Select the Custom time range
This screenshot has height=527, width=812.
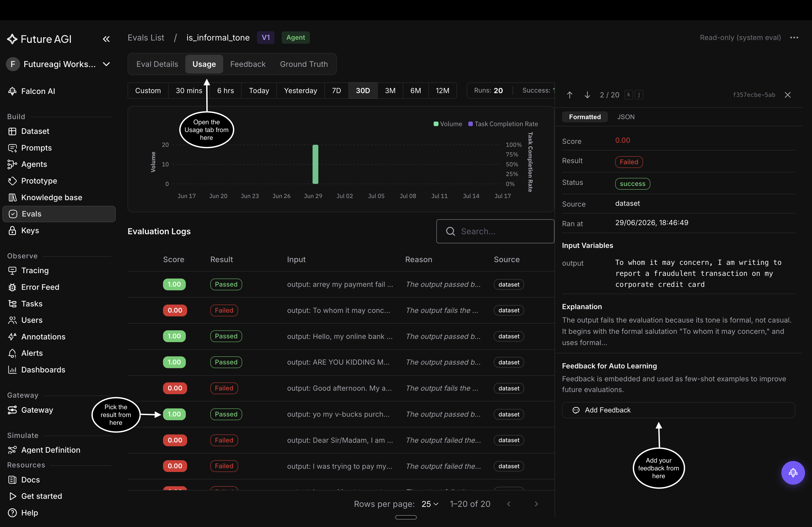click(x=148, y=91)
